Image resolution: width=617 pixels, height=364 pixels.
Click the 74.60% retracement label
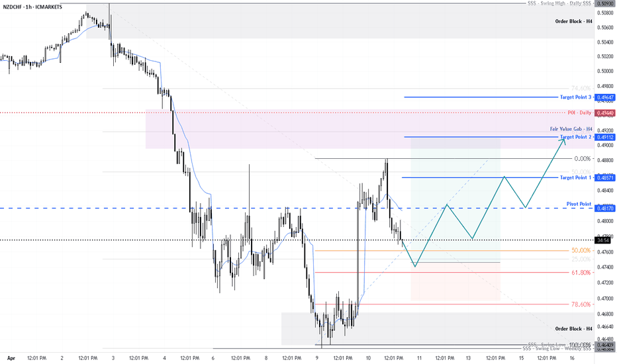point(581,88)
